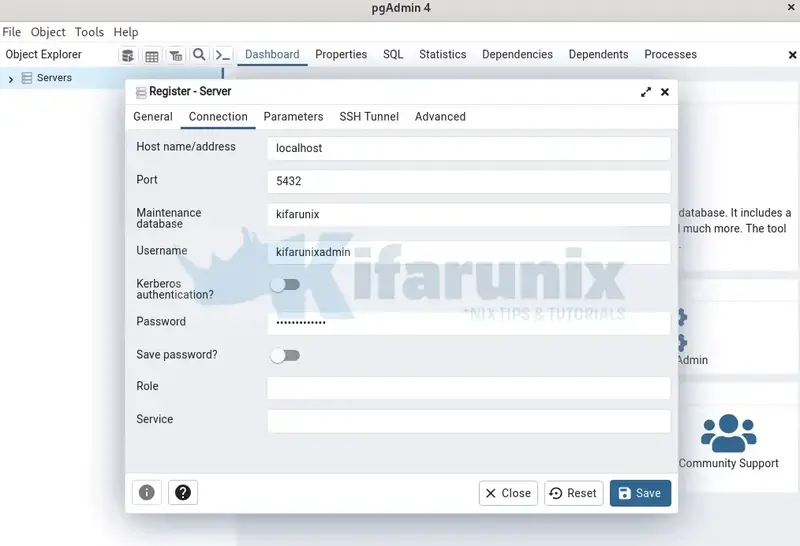Click the Add Server icon in Object Explorer
Viewport: 800px width, 546px height.
128,55
